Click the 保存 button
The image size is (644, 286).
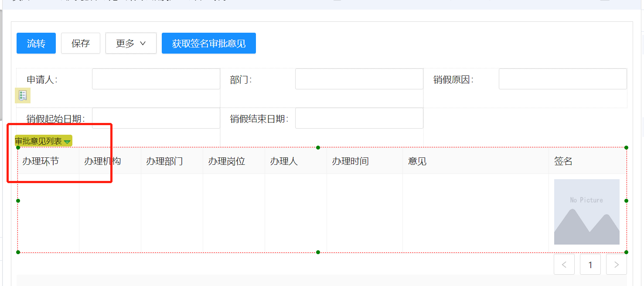coord(81,43)
